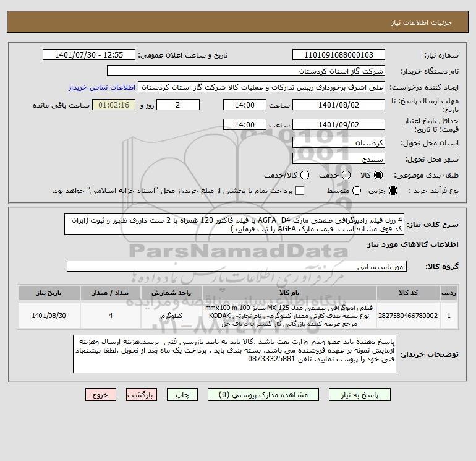Select the کالا radio button
476x461 pixels.
coord(378,175)
